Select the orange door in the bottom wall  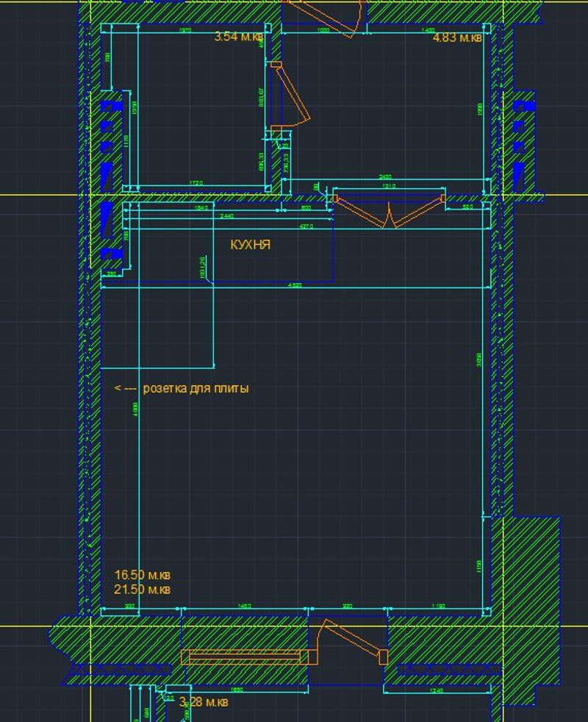point(351,640)
